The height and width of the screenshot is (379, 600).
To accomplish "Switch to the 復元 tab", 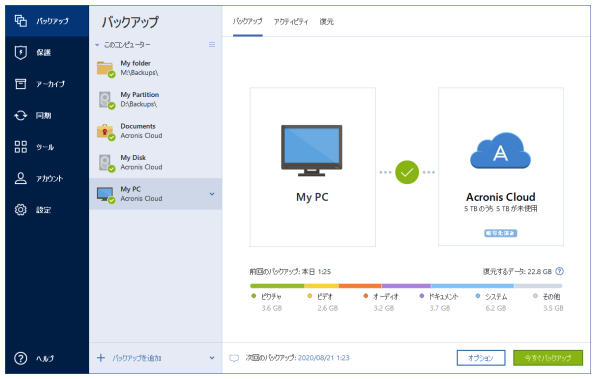I will pos(326,22).
